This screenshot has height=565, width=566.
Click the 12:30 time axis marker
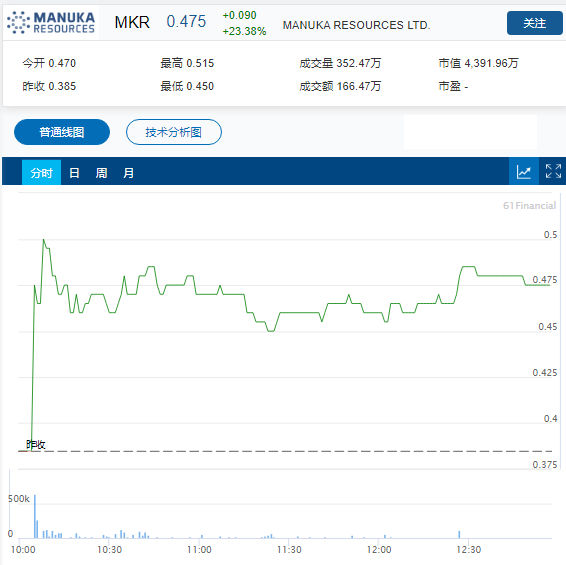[469, 550]
